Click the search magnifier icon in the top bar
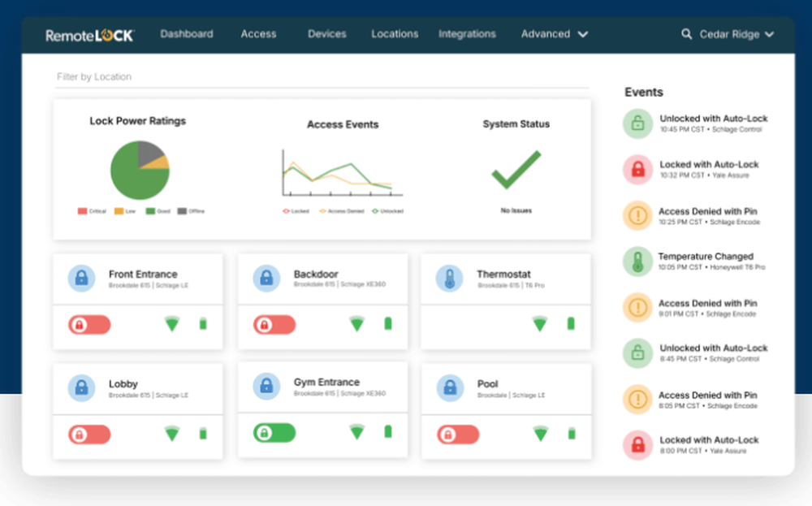The height and width of the screenshot is (506, 812). [x=686, y=34]
